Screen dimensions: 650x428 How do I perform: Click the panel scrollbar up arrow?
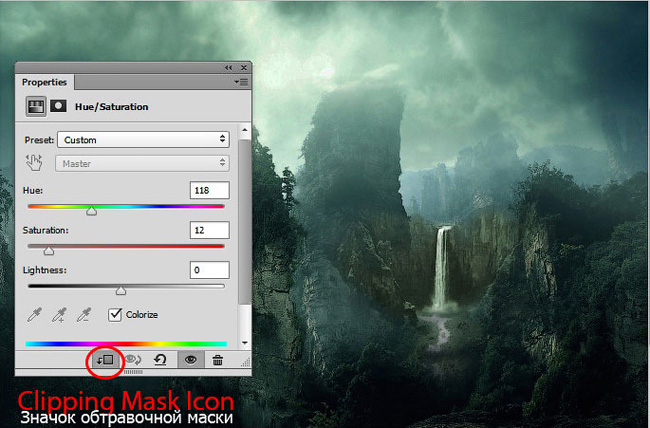245,130
